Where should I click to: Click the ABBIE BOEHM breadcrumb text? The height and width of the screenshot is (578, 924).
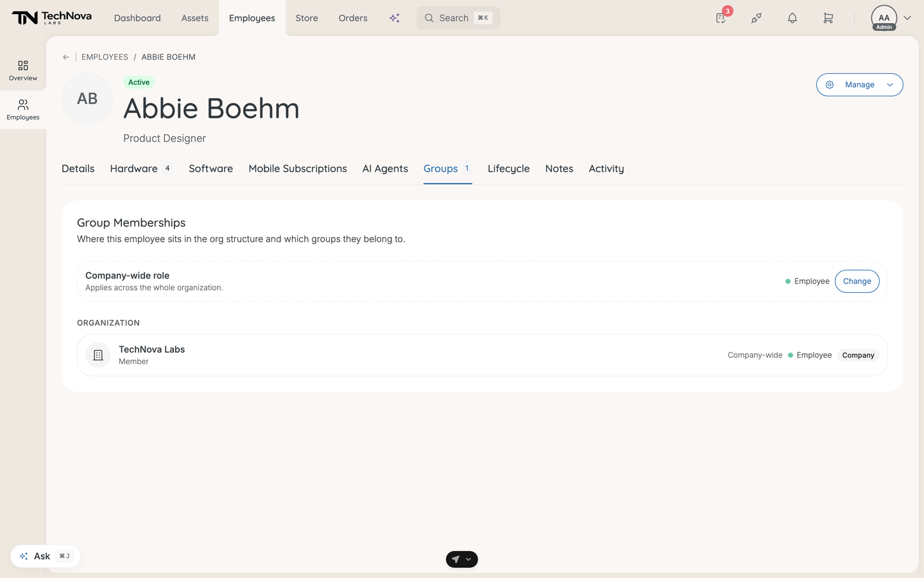169,57
